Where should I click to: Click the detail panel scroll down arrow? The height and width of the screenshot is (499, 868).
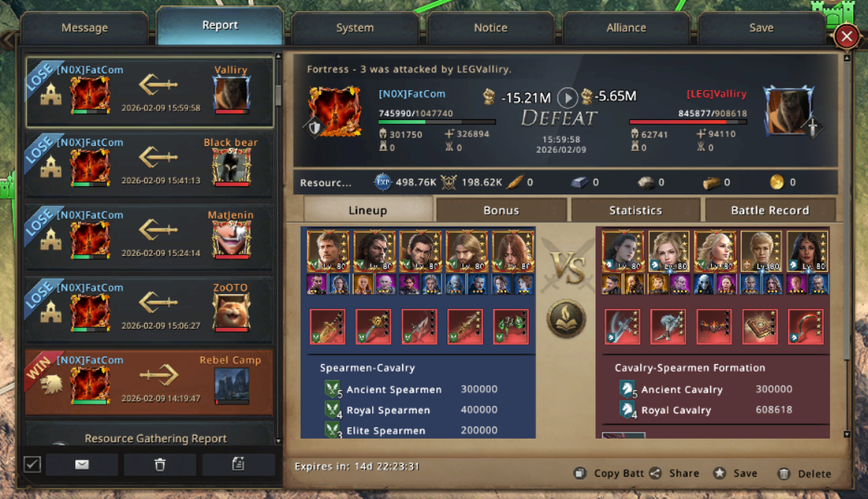click(x=846, y=434)
